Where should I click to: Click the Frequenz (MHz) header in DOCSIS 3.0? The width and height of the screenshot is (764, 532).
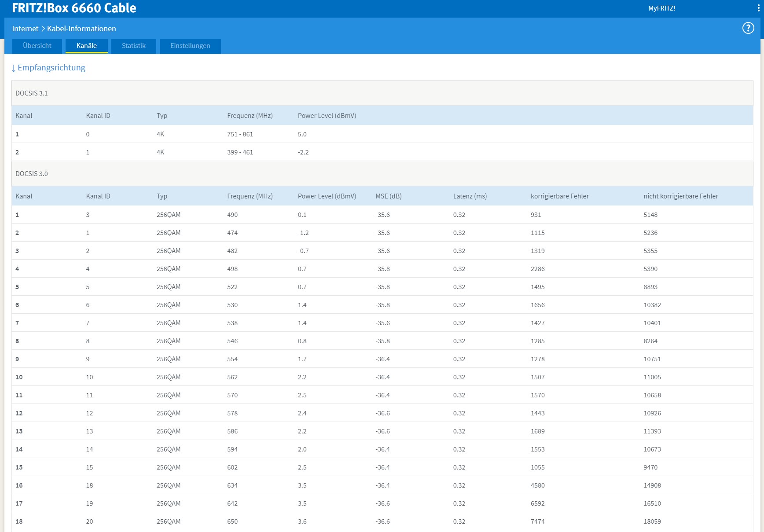click(x=250, y=196)
